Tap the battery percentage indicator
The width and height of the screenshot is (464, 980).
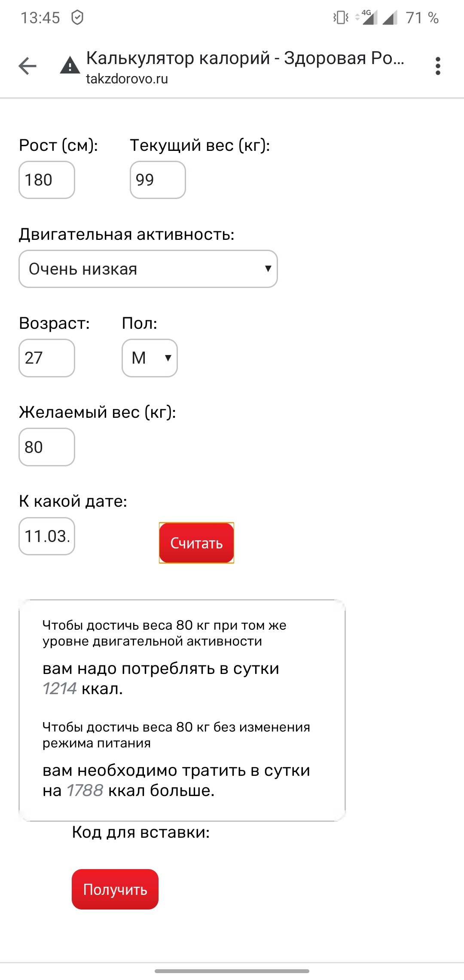pyautogui.click(x=422, y=18)
